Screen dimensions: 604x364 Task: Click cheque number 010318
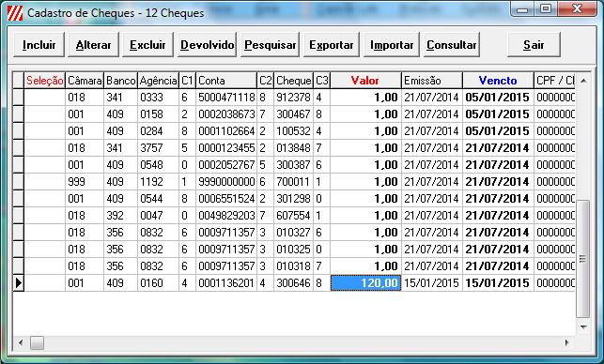tap(293, 266)
